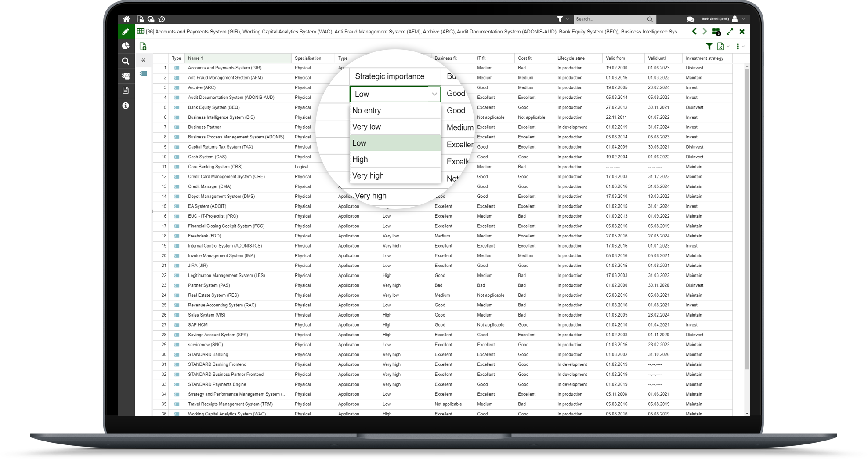868x459 pixels.
Task: Expand table to fullscreen with arrows icon
Action: click(x=730, y=32)
